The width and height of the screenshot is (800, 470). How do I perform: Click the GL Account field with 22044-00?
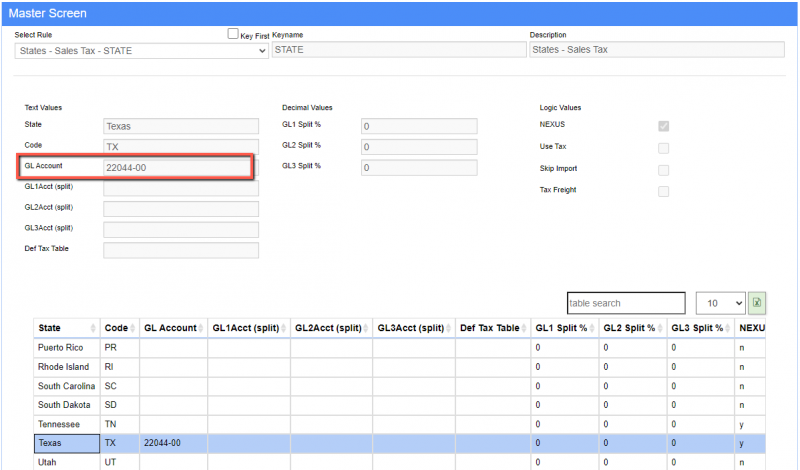(x=180, y=167)
